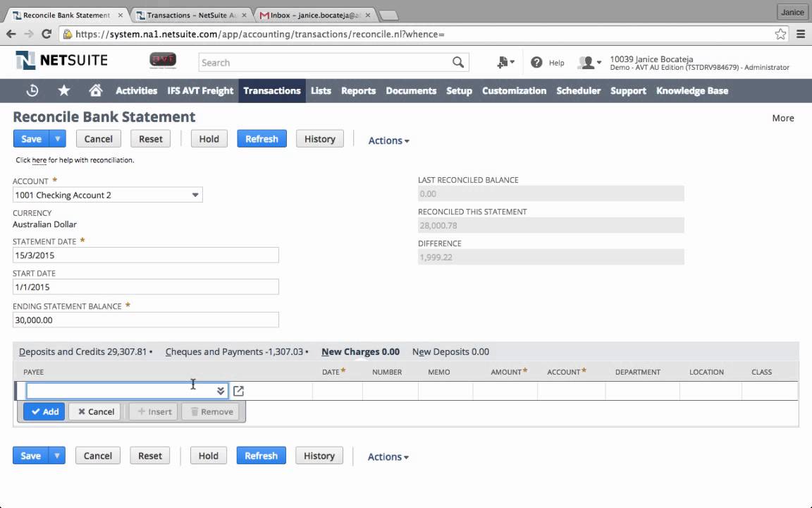Click the top History button
The height and width of the screenshot is (508, 812).
tap(319, 139)
